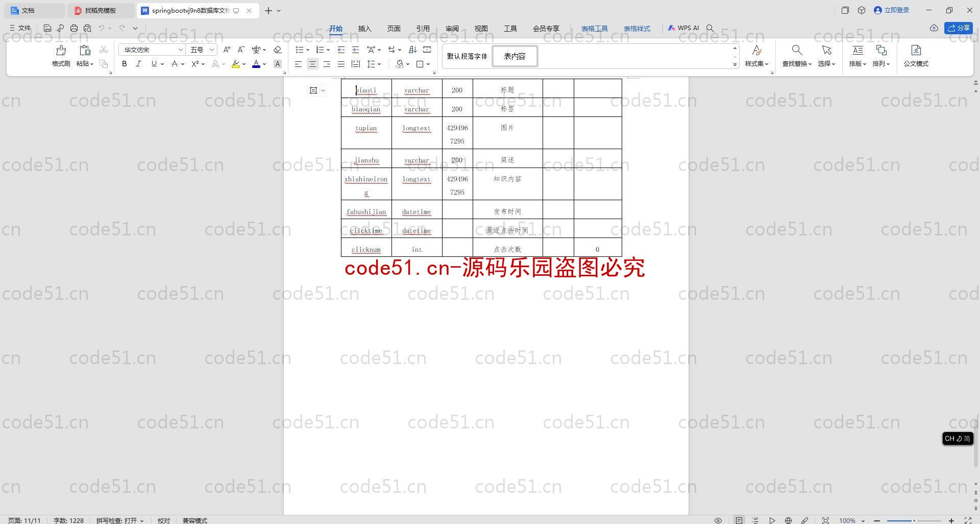
Task: Click the Official Document mode (公文模式) icon
Action: tap(916, 50)
